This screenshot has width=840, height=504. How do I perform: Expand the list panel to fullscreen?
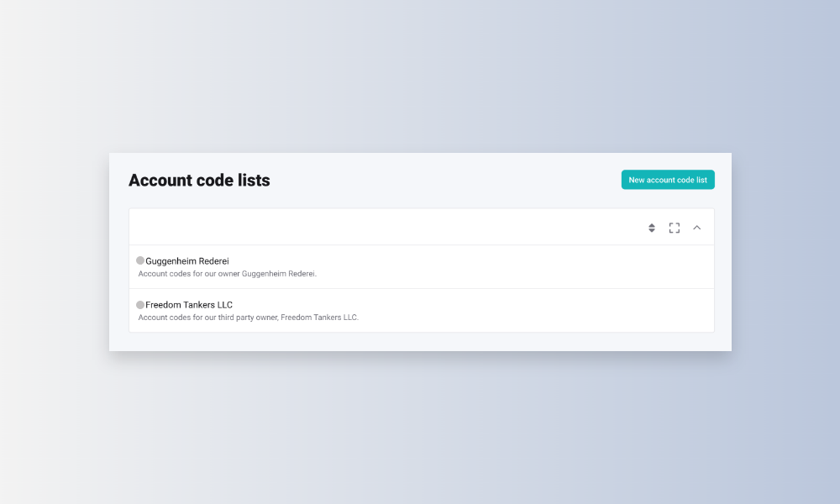(x=674, y=228)
